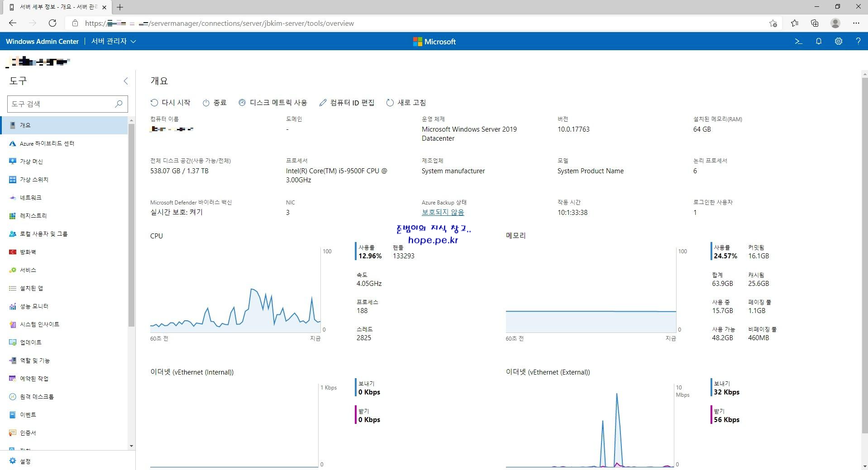Click the CPU usage value 12.96%
This screenshot has height=470, width=868.
(370, 256)
